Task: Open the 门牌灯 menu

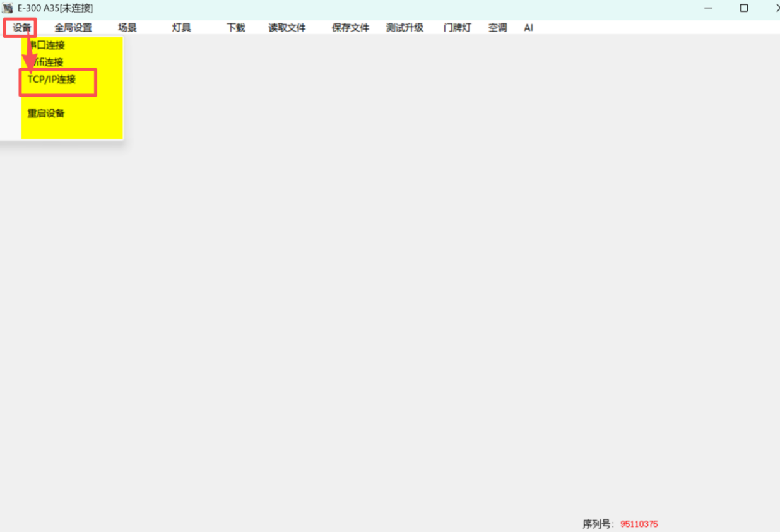Action: coord(457,28)
